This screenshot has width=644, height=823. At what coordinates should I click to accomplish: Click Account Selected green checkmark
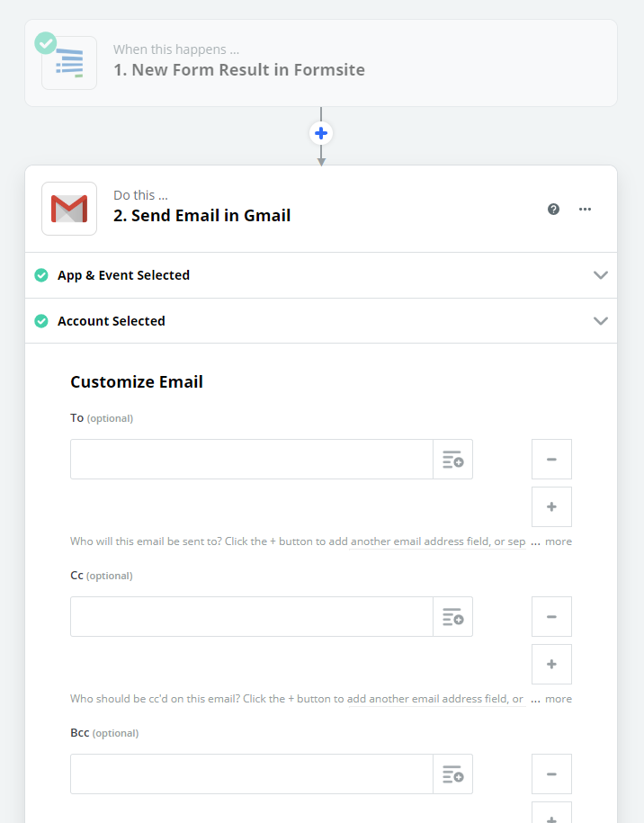[41, 321]
